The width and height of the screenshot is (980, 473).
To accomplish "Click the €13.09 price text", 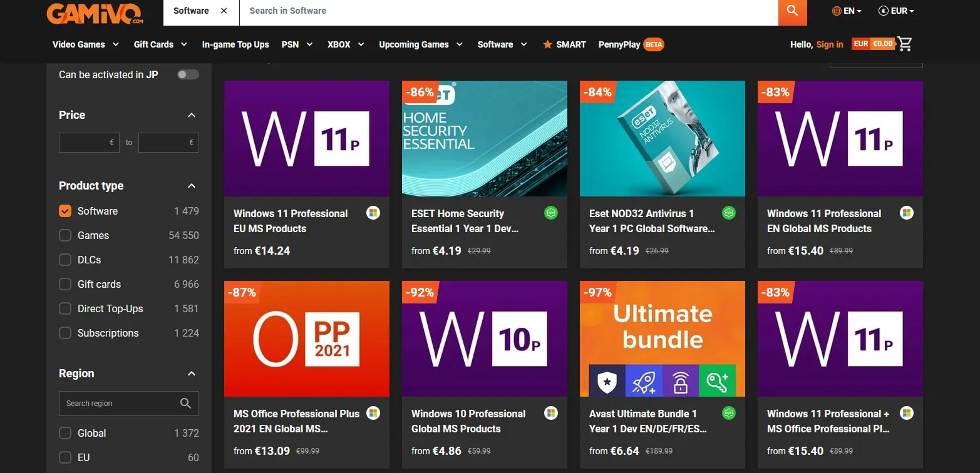I will (272, 451).
